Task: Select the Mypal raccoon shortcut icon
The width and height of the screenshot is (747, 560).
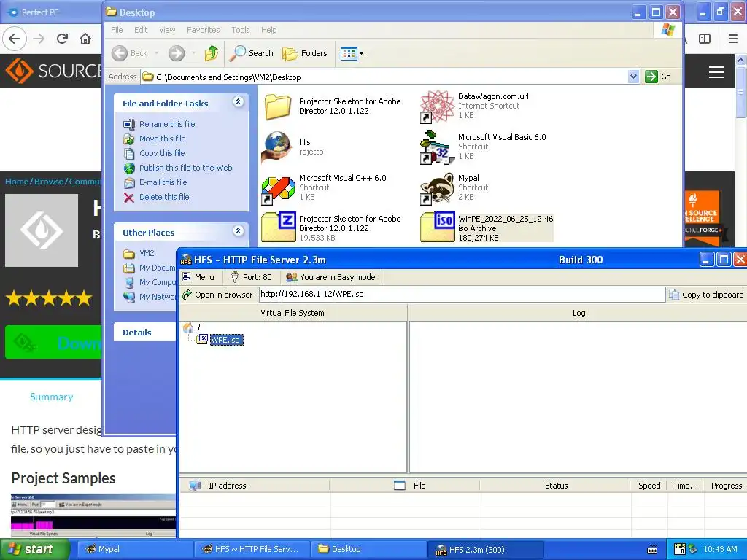Action: [x=437, y=189]
